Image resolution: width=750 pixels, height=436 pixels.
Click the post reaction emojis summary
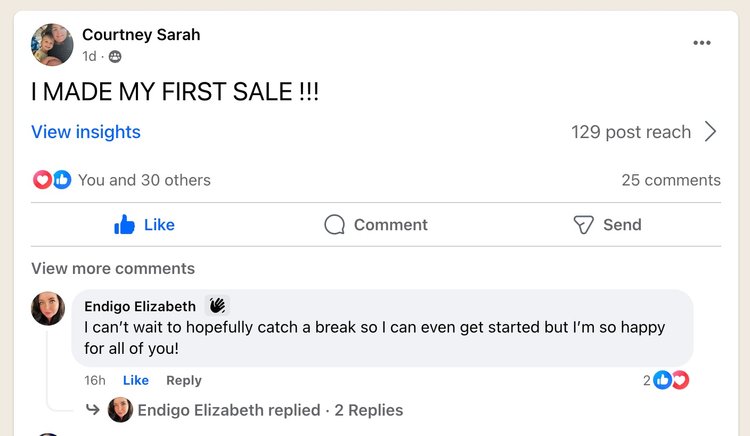click(x=52, y=180)
